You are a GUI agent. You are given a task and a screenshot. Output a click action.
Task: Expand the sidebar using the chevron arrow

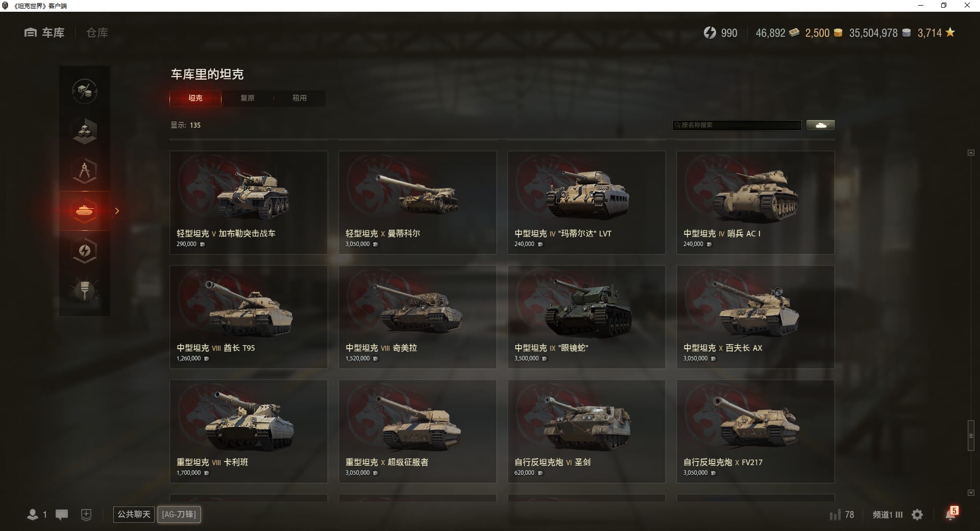[x=117, y=211]
